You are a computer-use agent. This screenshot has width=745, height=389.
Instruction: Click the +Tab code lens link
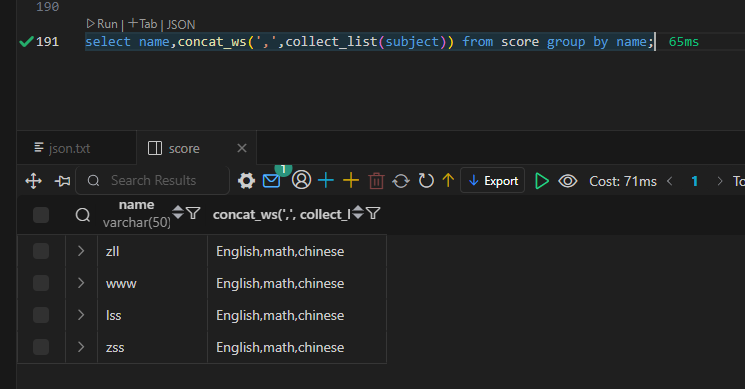point(143,24)
